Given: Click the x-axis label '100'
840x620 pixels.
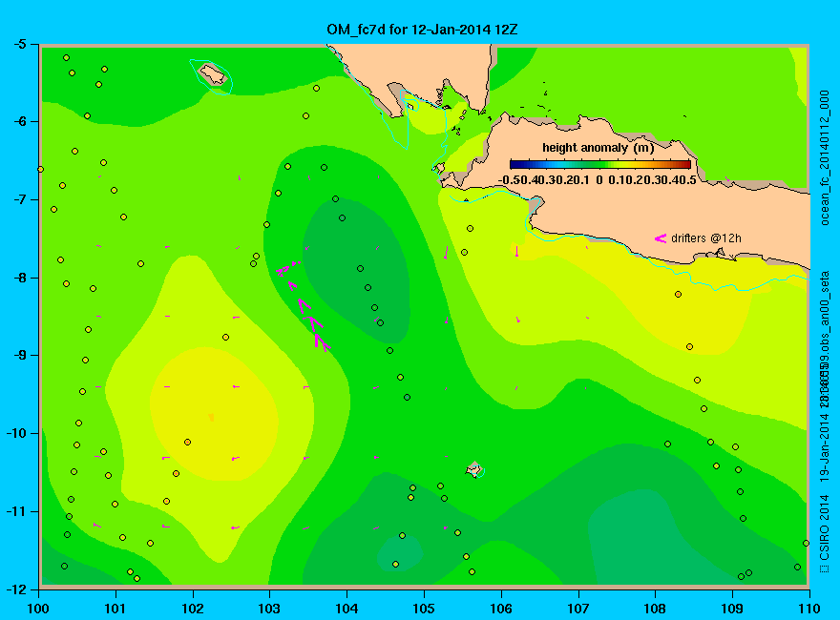Looking at the screenshot, I should point(38,609).
